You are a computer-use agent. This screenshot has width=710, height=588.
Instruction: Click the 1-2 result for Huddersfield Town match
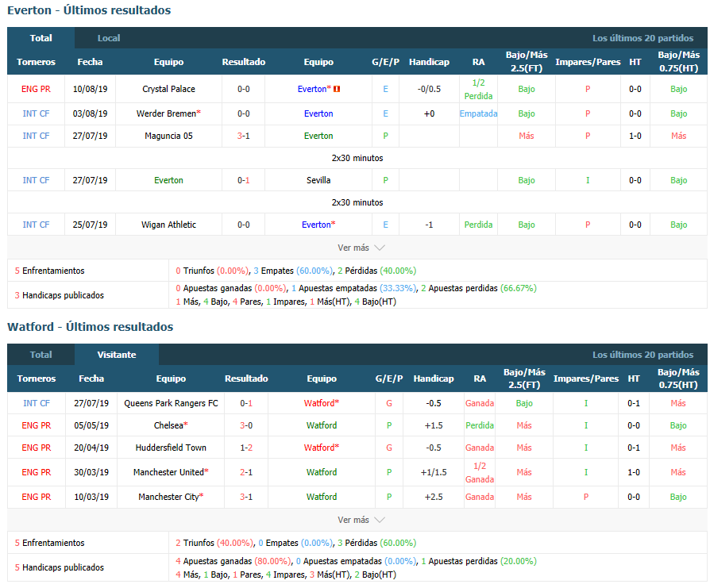pyautogui.click(x=246, y=448)
